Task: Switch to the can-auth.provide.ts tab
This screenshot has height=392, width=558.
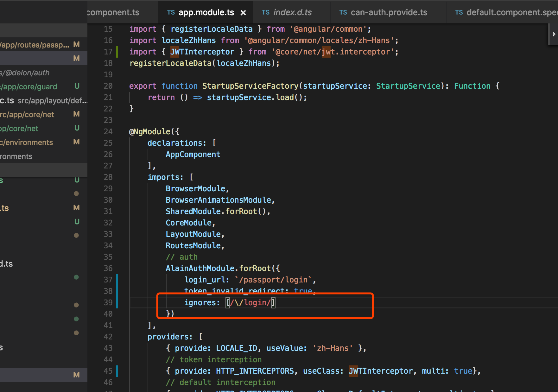Action: [x=388, y=12]
